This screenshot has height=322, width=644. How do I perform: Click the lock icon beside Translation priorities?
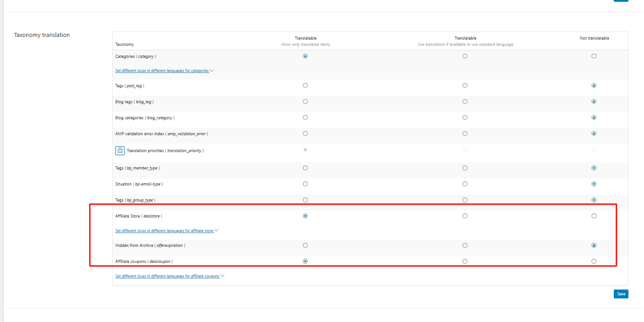pyautogui.click(x=119, y=151)
